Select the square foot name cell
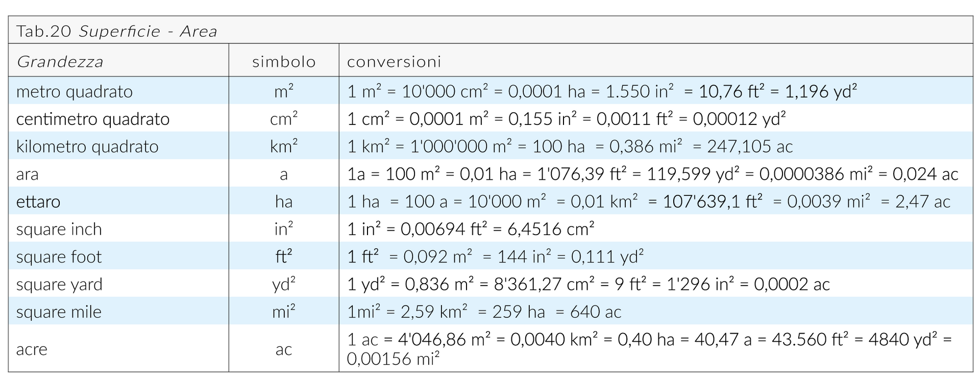The height and width of the screenshot is (381, 980). click(x=59, y=257)
